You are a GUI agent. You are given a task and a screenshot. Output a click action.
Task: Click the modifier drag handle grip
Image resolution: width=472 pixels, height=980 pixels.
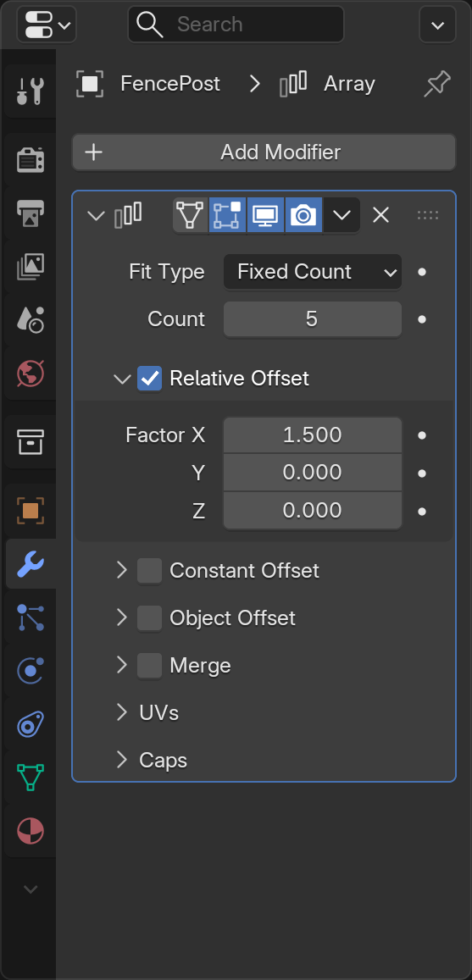[x=428, y=215]
